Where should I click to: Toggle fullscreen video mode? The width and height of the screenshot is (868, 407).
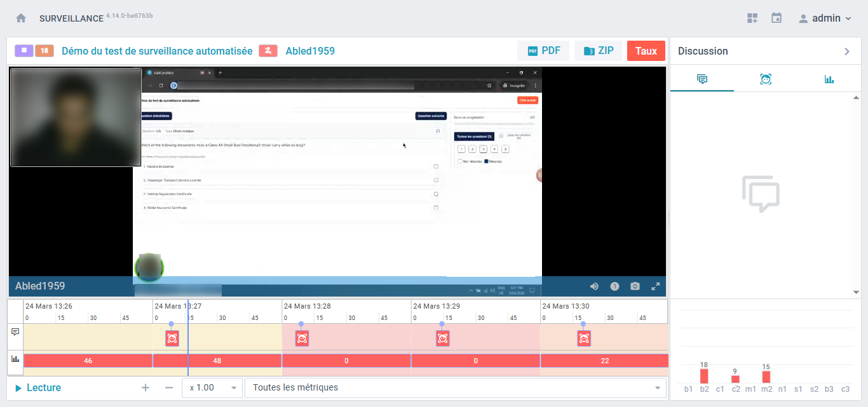point(655,286)
